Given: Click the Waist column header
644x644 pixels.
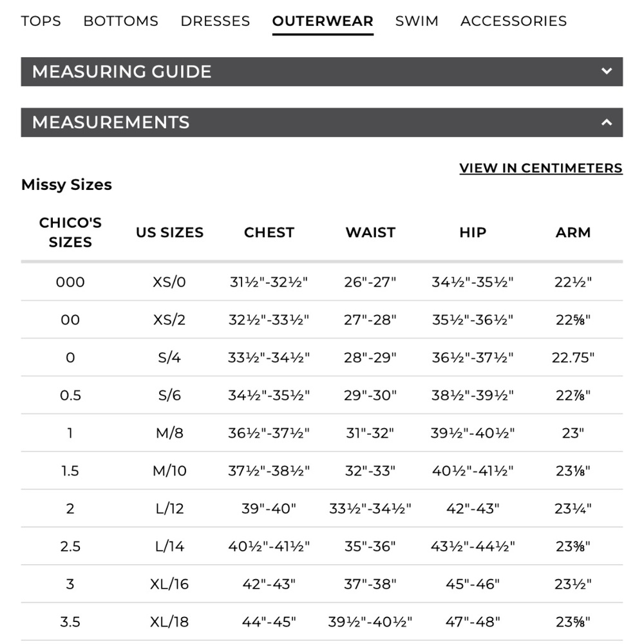Looking at the screenshot, I should click(370, 232).
